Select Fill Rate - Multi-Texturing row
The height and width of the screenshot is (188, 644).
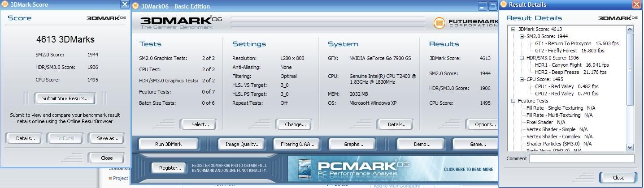[x=559, y=115]
